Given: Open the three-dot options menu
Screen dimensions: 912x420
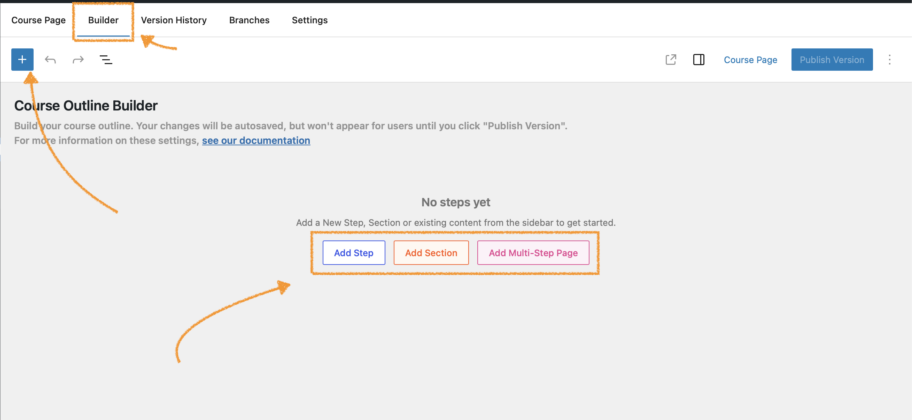Looking at the screenshot, I should tap(889, 59).
